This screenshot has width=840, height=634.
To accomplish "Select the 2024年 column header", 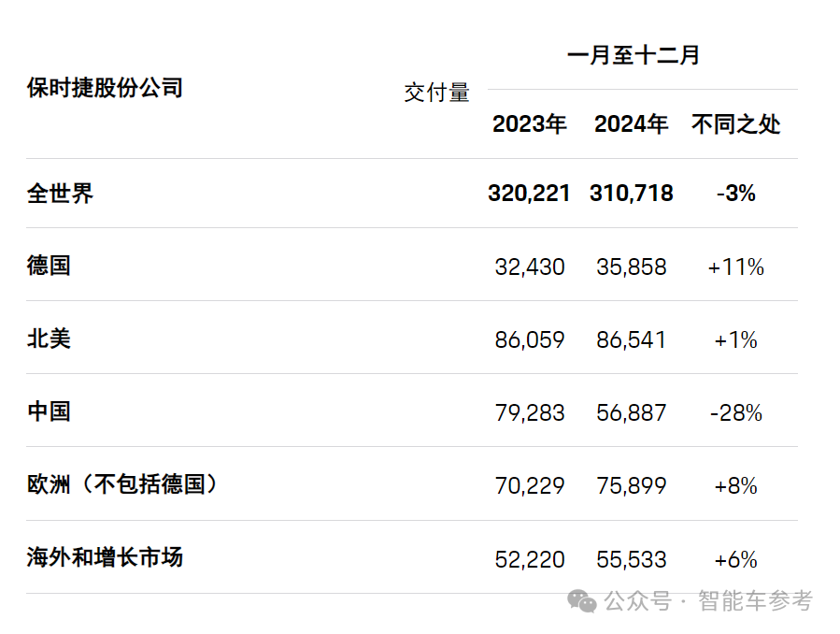I will click(x=631, y=124).
